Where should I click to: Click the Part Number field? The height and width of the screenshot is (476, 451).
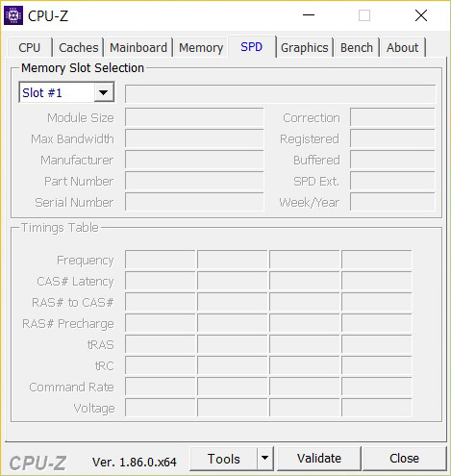194,181
